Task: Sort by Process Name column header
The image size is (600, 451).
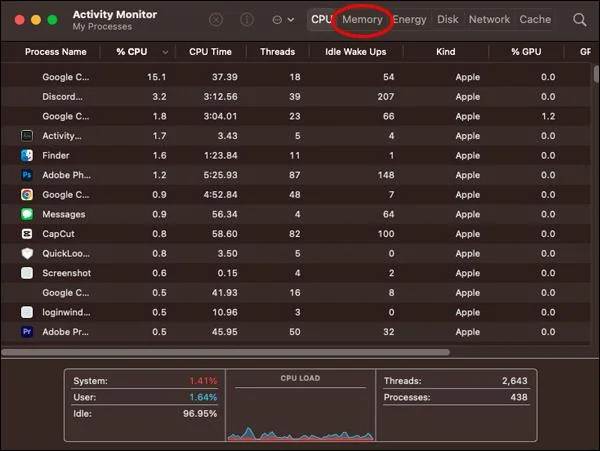Action: click(x=55, y=52)
